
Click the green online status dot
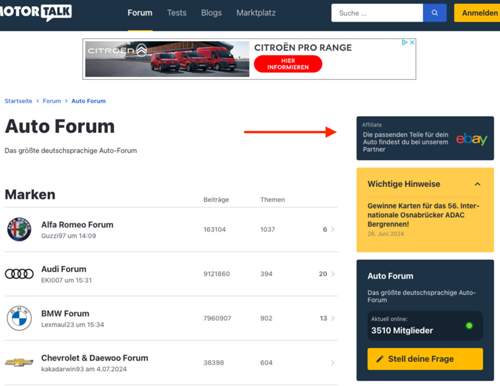[x=469, y=325]
